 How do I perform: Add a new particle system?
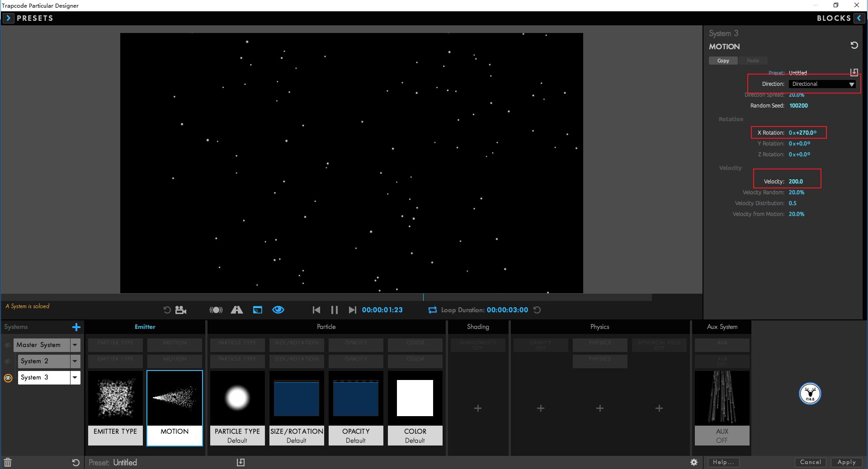coord(76,327)
